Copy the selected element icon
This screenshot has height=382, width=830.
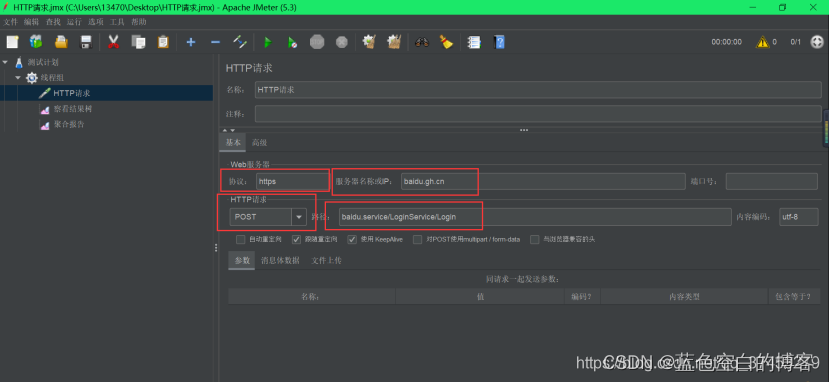[x=138, y=42]
